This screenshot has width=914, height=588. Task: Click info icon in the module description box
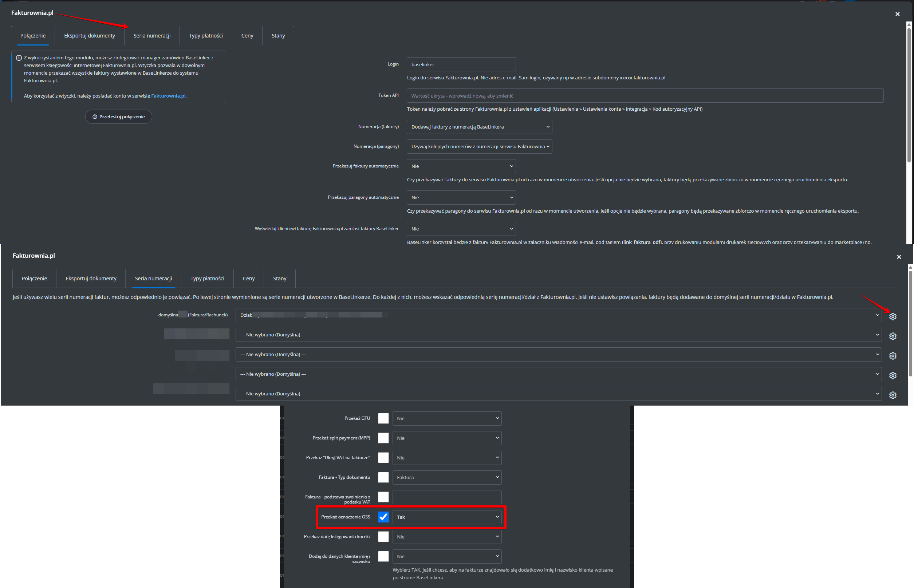pos(19,58)
